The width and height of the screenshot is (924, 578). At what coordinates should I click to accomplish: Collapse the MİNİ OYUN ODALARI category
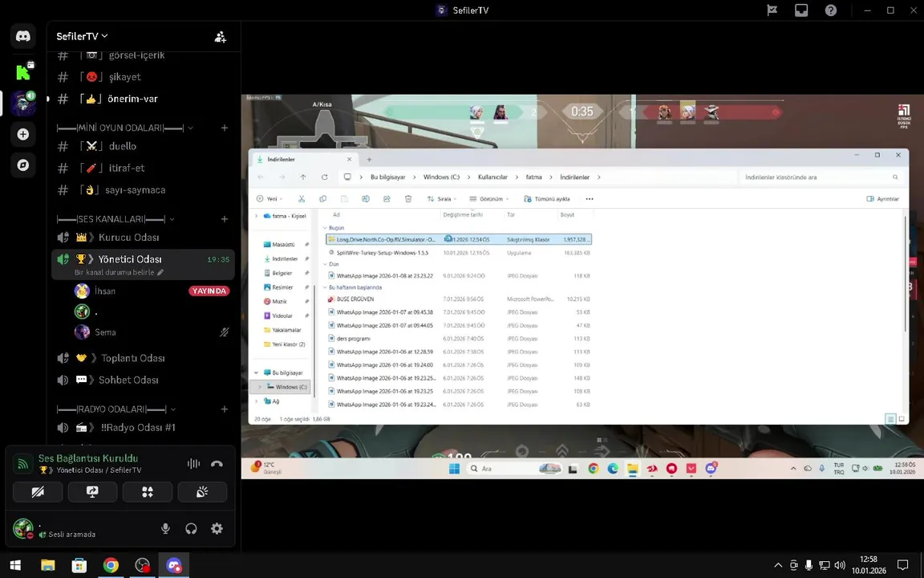(125, 128)
